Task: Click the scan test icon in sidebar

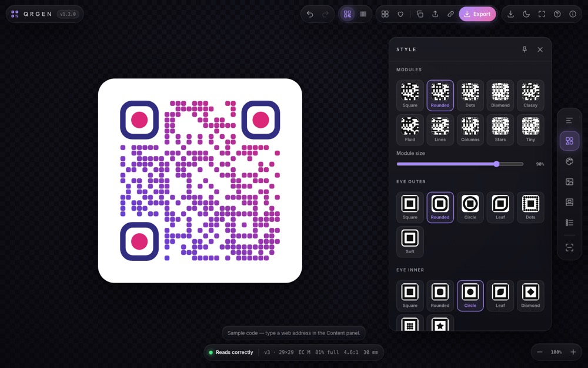Action: point(569,247)
